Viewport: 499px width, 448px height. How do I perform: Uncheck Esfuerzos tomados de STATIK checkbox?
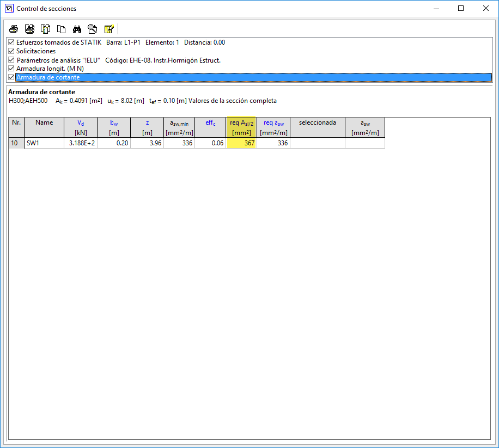[x=11, y=42]
